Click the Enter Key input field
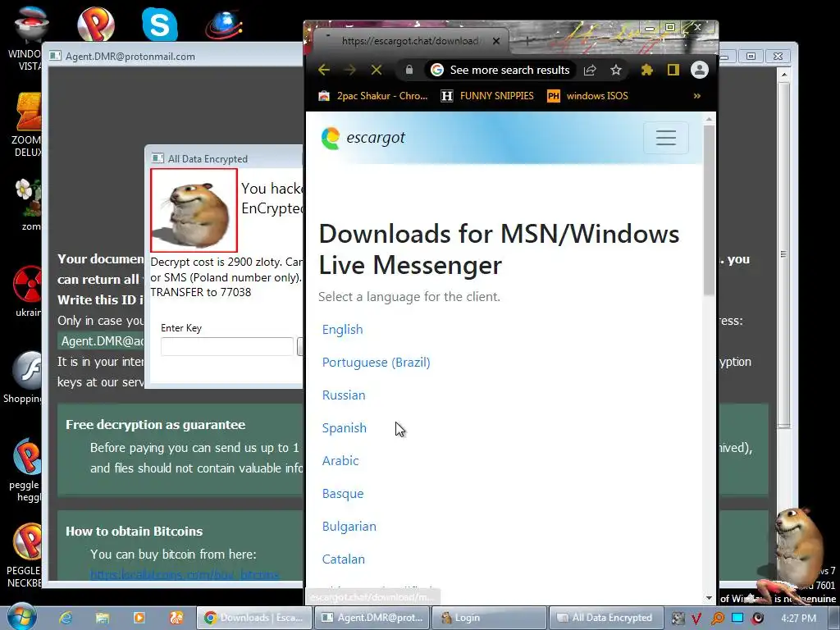This screenshot has height=630, width=840. [x=227, y=347]
